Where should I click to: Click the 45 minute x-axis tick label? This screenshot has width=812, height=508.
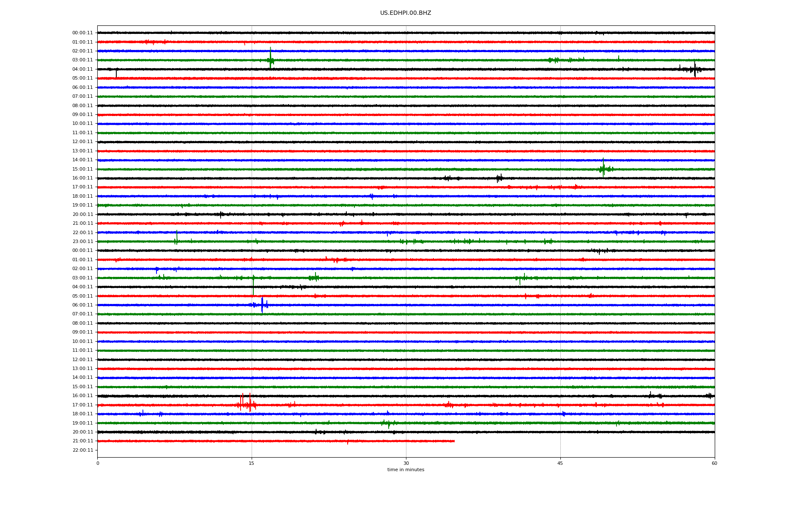click(x=560, y=463)
